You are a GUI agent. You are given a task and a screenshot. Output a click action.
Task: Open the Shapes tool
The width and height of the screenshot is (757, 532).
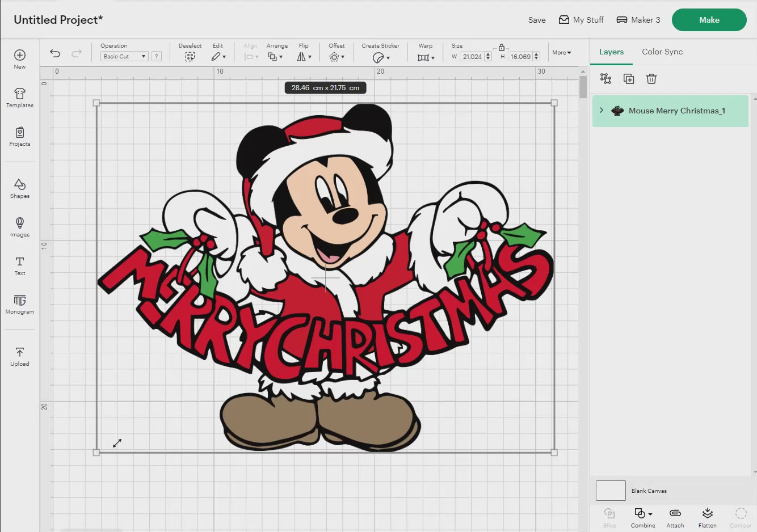pyautogui.click(x=20, y=188)
